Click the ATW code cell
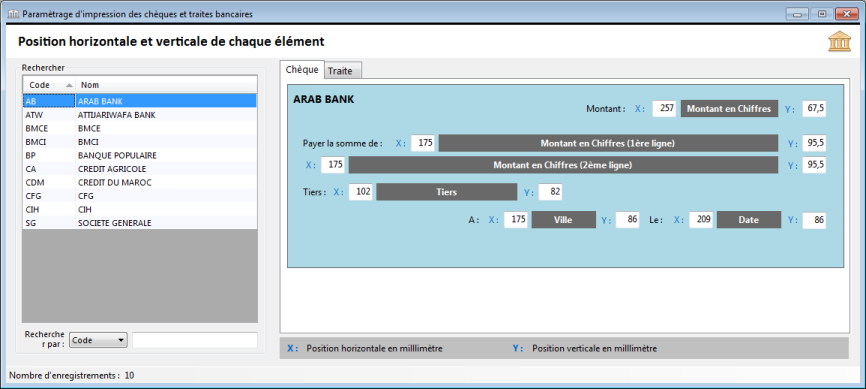Screen dimensions: 866x389 tap(49, 115)
